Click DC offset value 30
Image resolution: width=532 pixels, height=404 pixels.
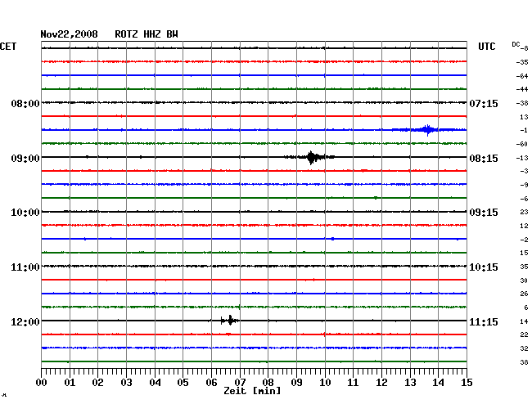pyautogui.click(x=524, y=281)
